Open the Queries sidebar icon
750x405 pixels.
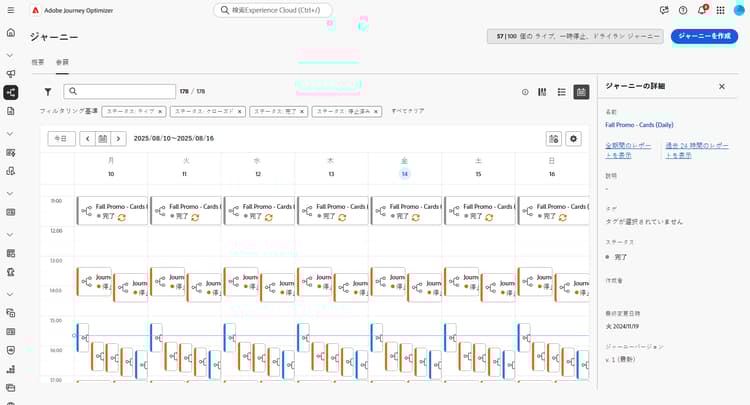click(x=11, y=313)
